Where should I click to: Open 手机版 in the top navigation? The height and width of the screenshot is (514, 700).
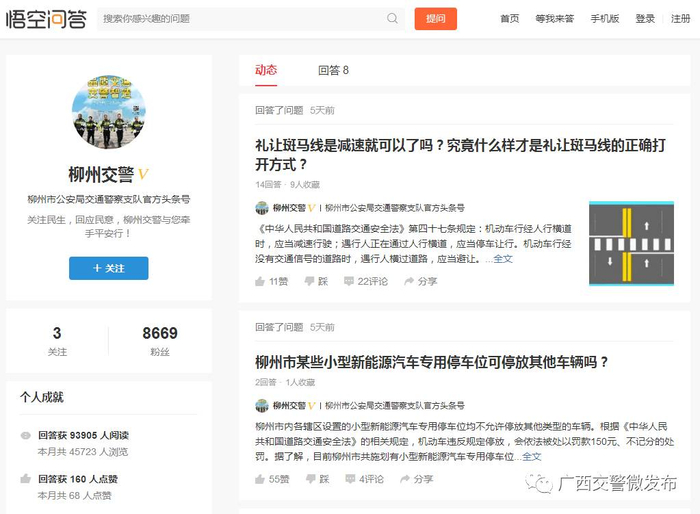[604, 19]
